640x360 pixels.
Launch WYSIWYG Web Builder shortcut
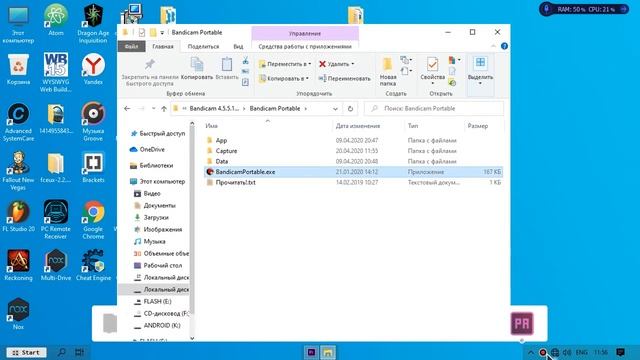click(x=56, y=72)
